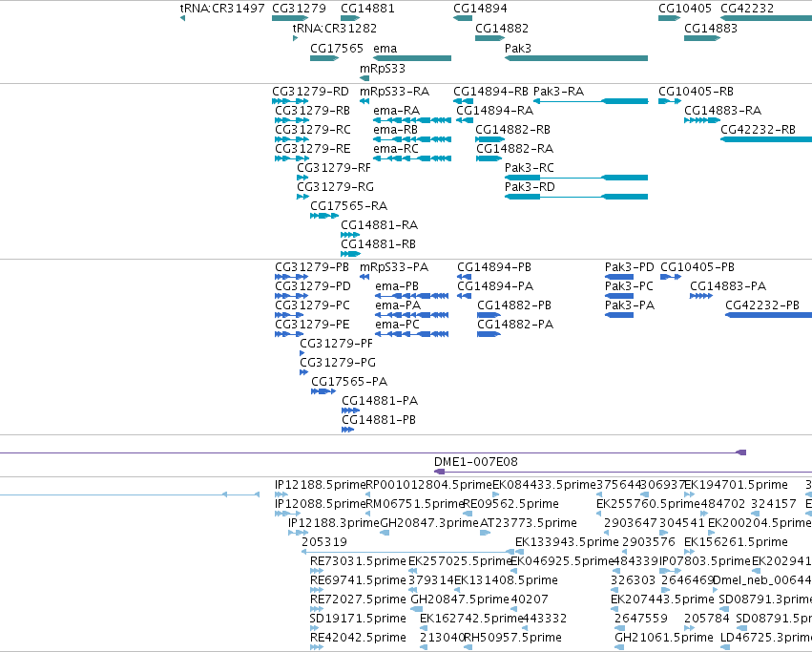Select the CG14881 gene label

pyautogui.click(x=367, y=9)
